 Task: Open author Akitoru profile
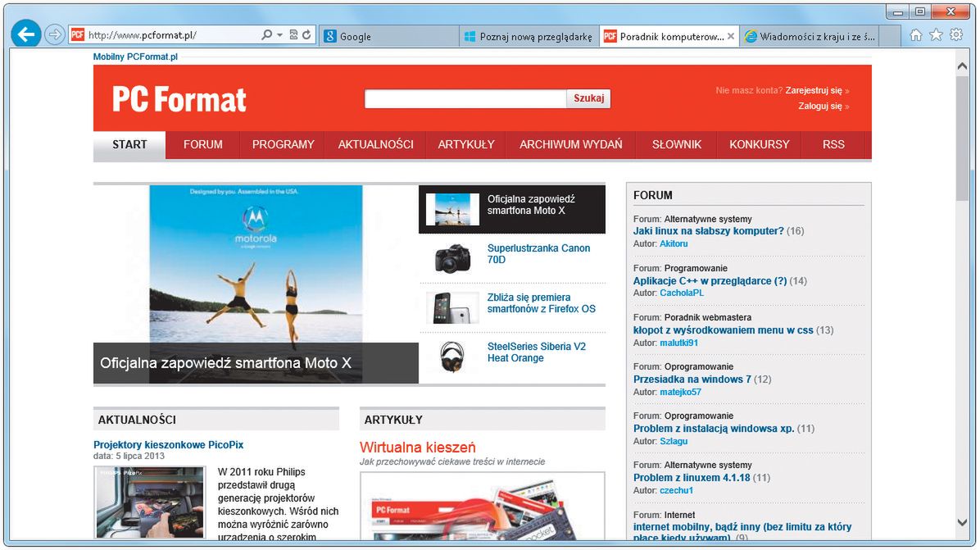tap(674, 243)
